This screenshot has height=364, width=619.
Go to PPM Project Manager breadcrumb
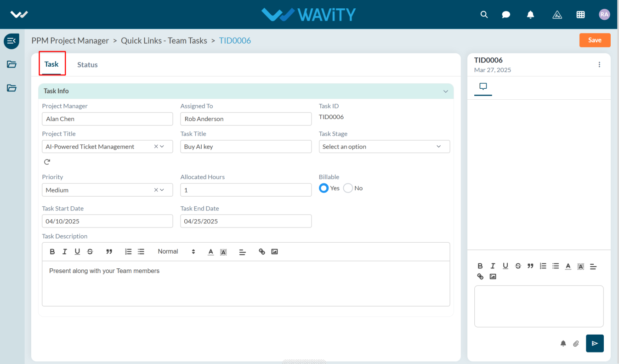click(x=70, y=40)
